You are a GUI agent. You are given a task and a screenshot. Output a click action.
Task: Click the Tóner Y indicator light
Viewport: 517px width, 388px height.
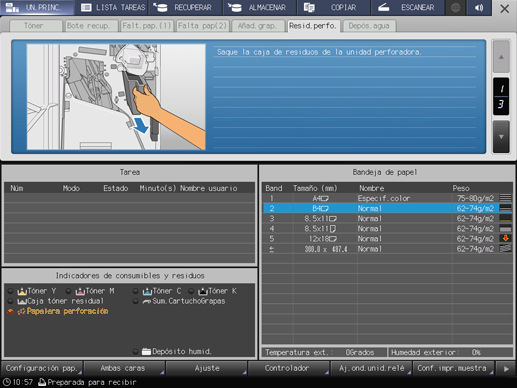[10, 291]
